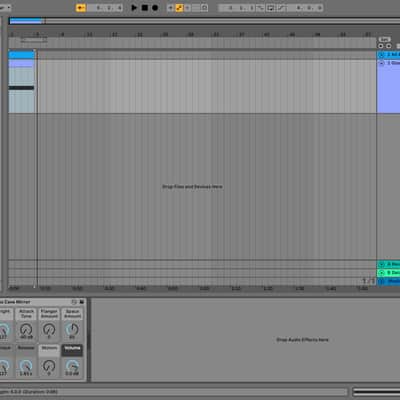Viewport: 400px width, 400px height.
Task: Click the loop length field
Action: coord(305,8)
